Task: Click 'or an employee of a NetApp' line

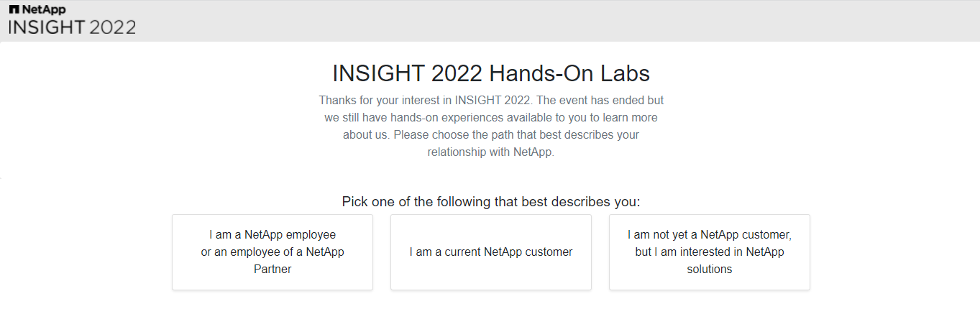Action: (x=273, y=252)
